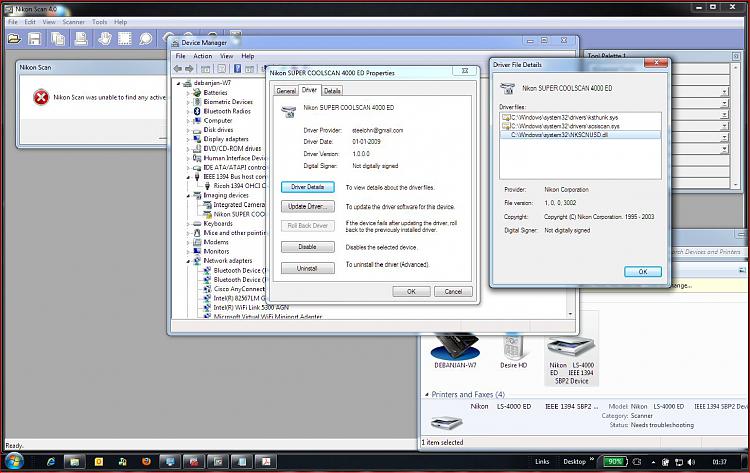Click the Update Driver button

pos(308,207)
